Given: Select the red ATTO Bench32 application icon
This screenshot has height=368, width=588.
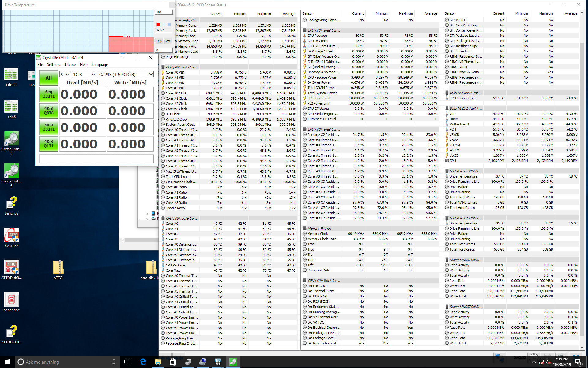Looking at the screenshot, I should (x=11, y=238).
